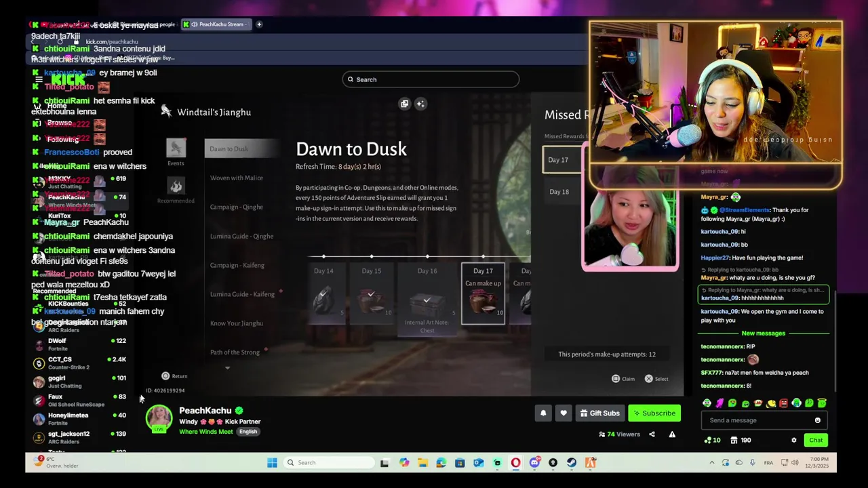Select Path of the Strong event
The image size is (868, 488).
(x=235, y=352)
